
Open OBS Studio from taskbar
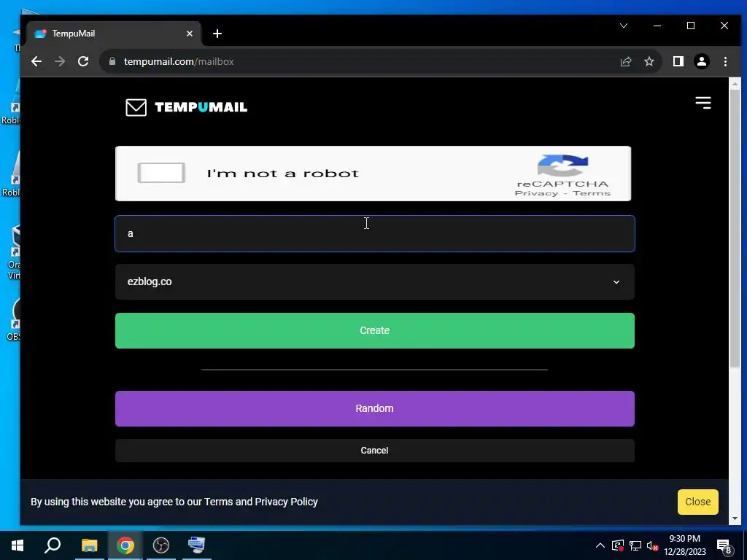pyautogui.click(x=161, y=545)
